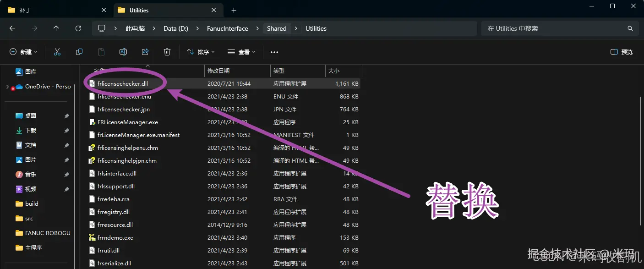
Task: Click the Cut scissors icon
Action: pos(57,52)
